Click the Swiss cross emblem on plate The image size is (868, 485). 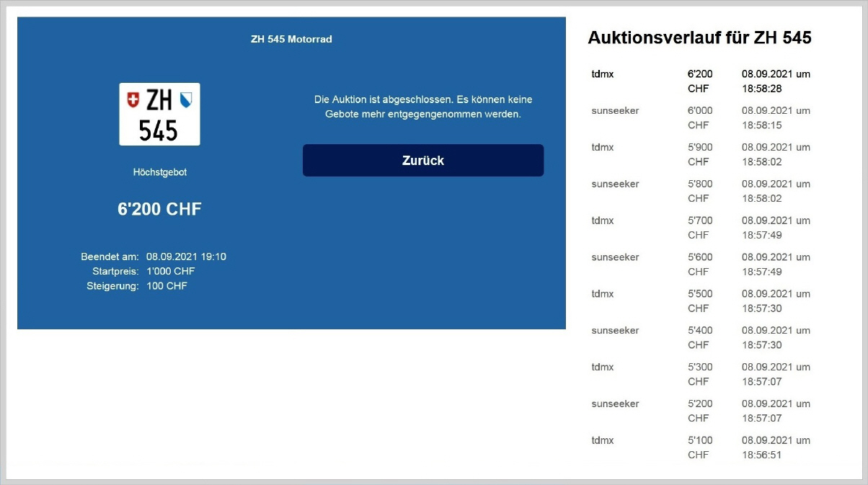click(133, 99)
